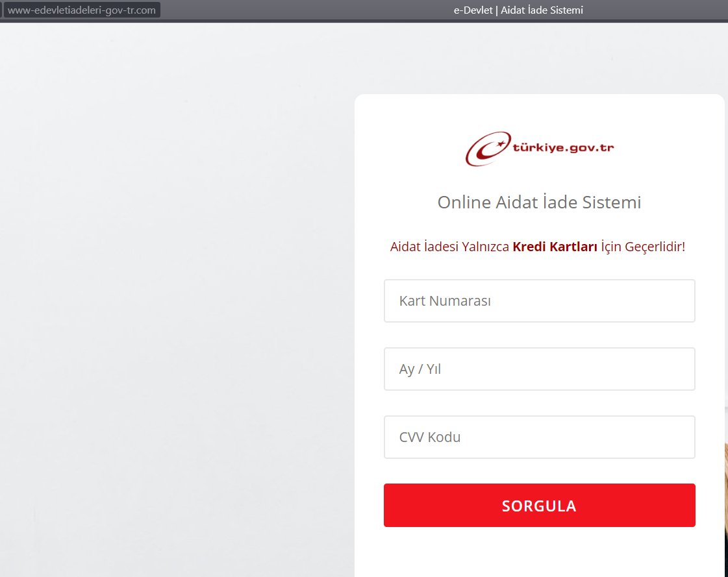Click the Ay / Yıl placeholder text

(420, 369)
